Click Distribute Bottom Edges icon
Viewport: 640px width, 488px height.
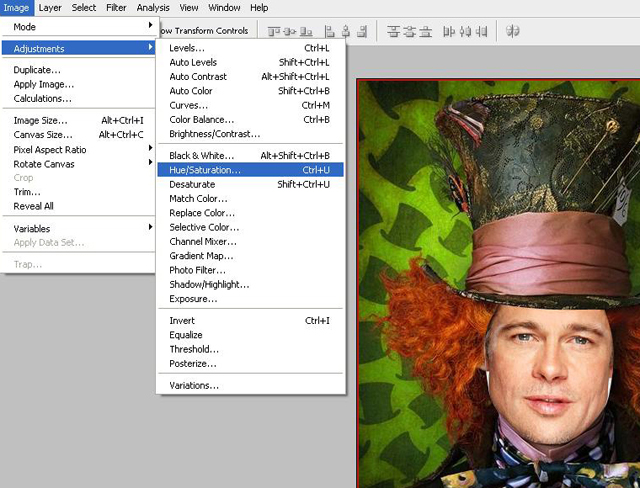click(425, 31)
